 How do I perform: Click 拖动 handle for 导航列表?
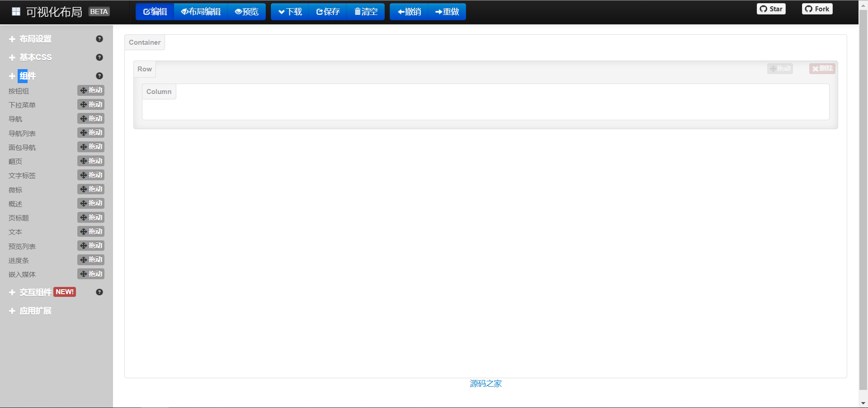91,132
